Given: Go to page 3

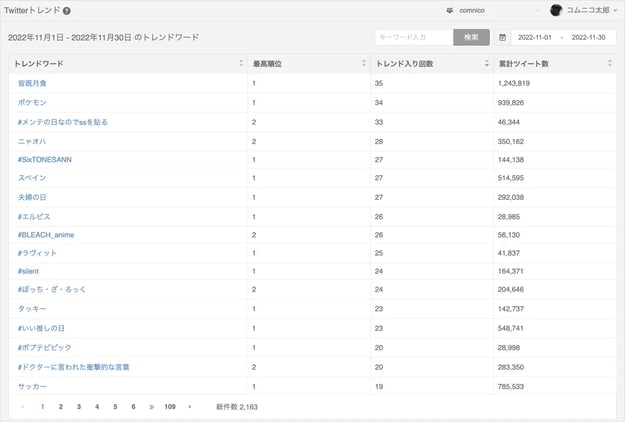Looking at the screenshot, I should click(79, 406).
